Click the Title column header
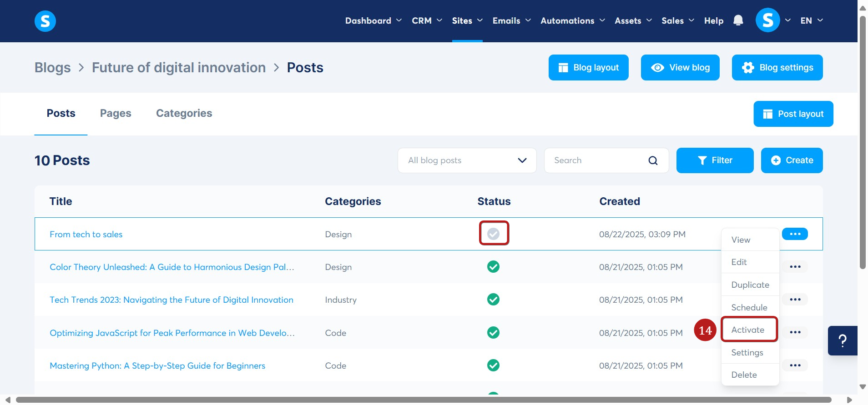This screenshot has width=868, height=405. [61, 201]
